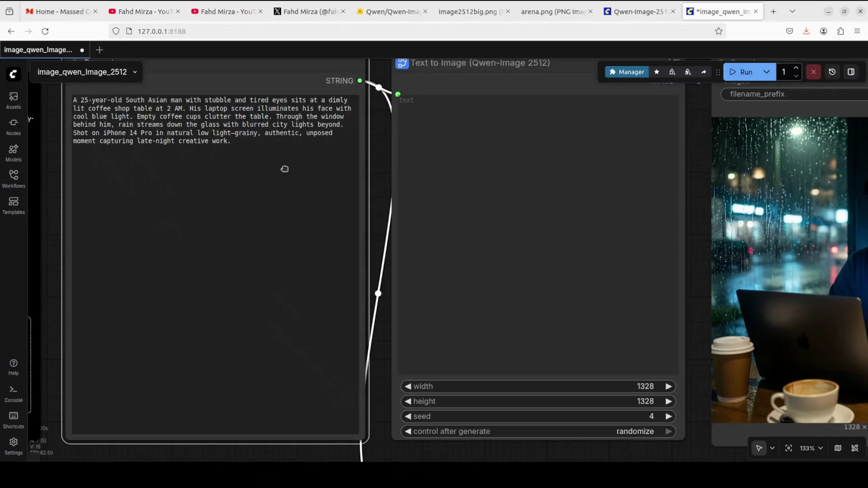868x488 pixels.
Task: Toggle node link visibility in canvas controls
Action: [x=856, y=448]
